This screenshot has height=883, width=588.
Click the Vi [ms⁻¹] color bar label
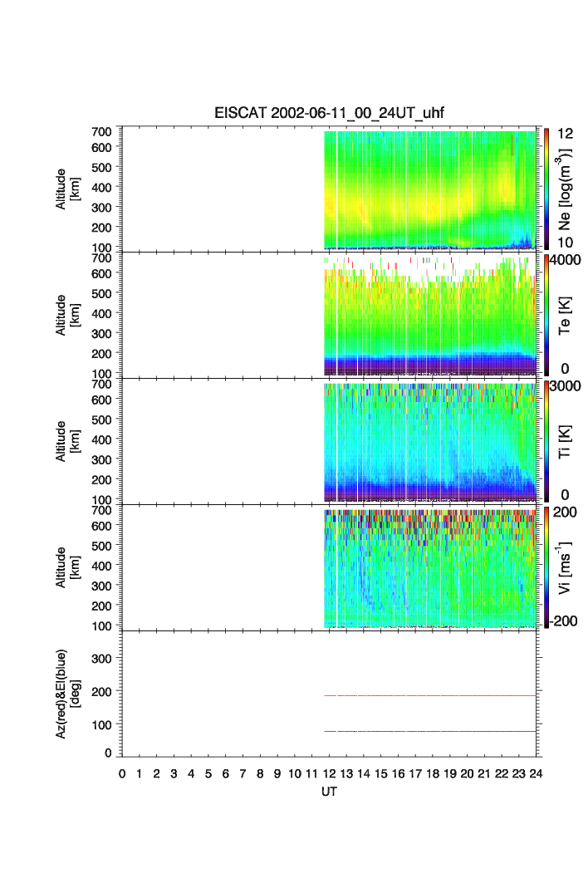567,567
